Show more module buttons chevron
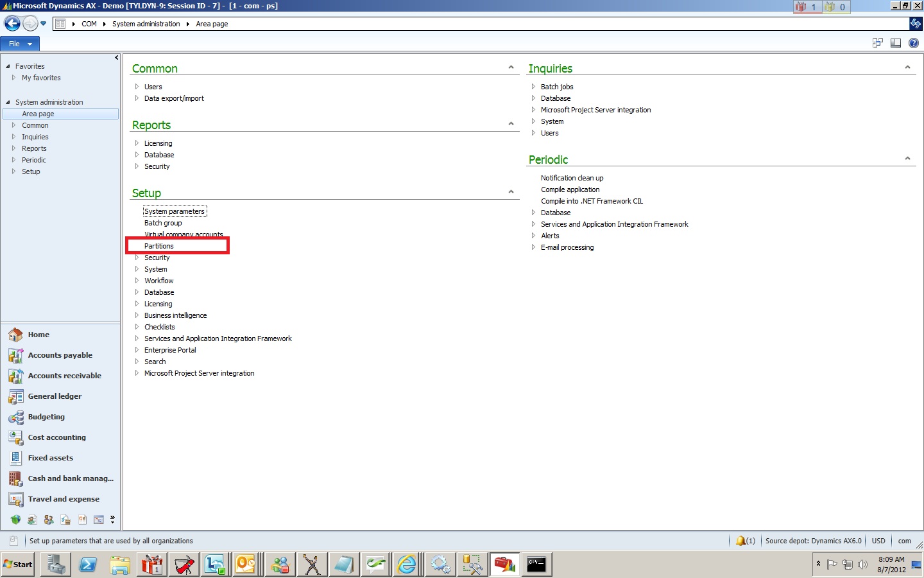Image resolution: width=924 pixels, height=578 pixels. pos(112,519)
